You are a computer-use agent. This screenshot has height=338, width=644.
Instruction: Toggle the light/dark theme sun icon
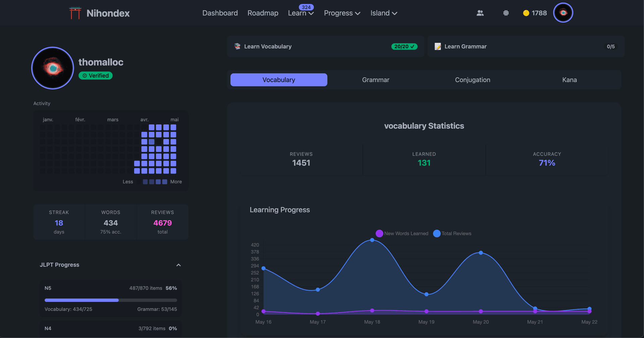[506, 13]
